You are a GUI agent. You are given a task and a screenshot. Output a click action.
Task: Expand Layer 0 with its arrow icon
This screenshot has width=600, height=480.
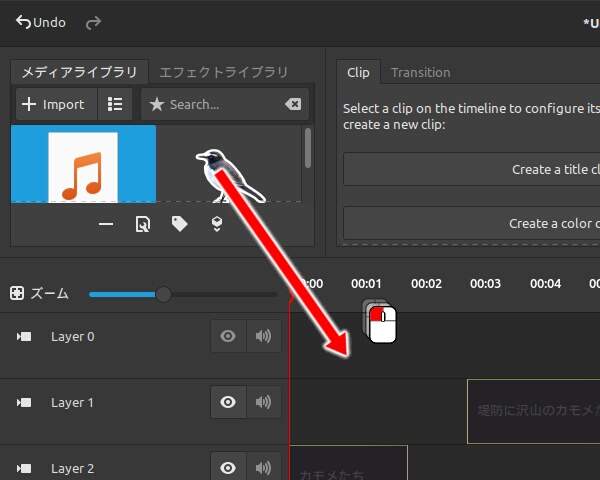click(24, 337)
